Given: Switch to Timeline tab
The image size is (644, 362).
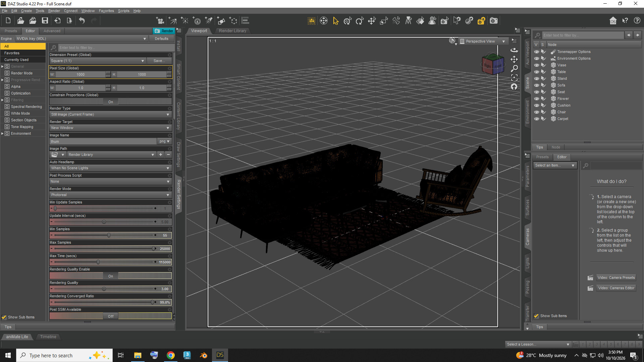Looking at the screenshot, I should coord(48,337).
